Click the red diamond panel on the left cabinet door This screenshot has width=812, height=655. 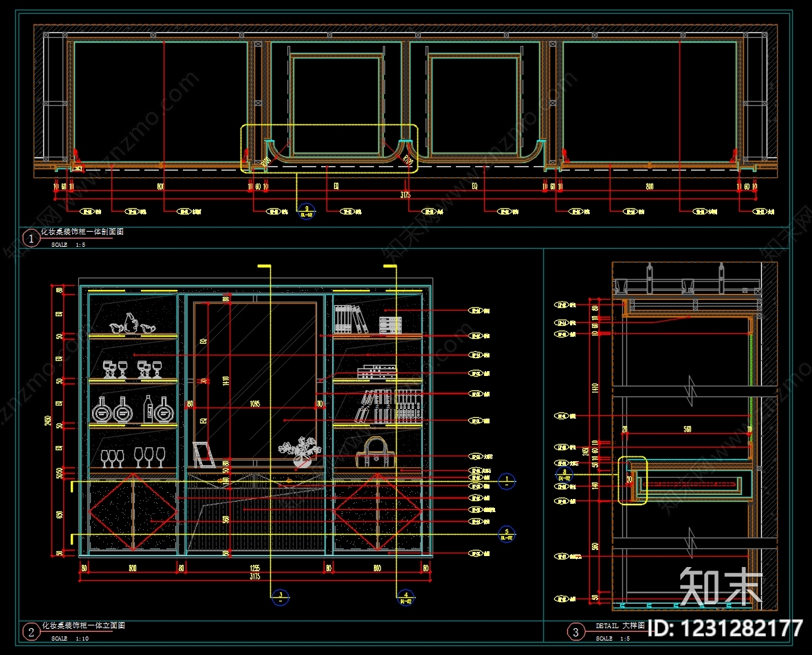(x=133, y=511)
